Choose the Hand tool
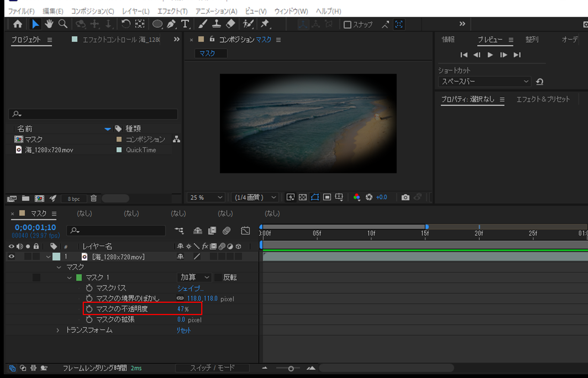The height and width of the screenshot is (378, 588). (49, 25)
